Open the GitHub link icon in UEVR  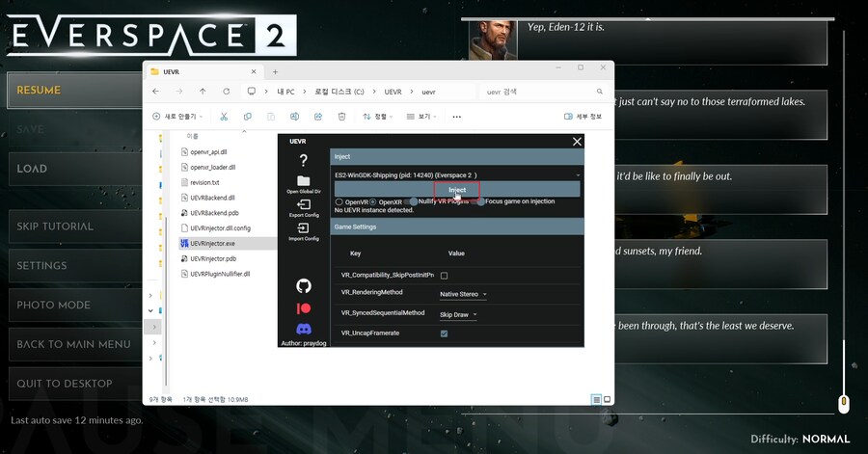304,286
